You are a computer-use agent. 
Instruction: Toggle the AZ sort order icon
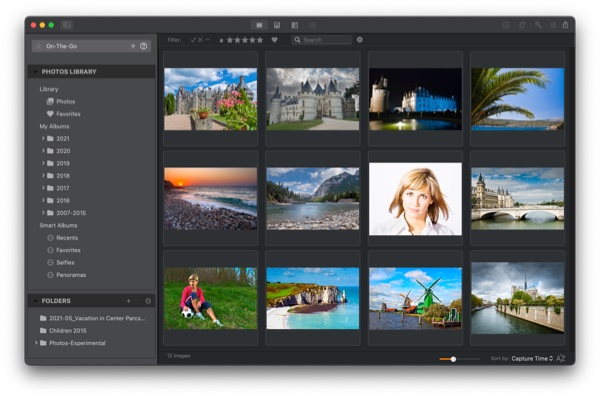pyautogui.click(x=561, y=359)
